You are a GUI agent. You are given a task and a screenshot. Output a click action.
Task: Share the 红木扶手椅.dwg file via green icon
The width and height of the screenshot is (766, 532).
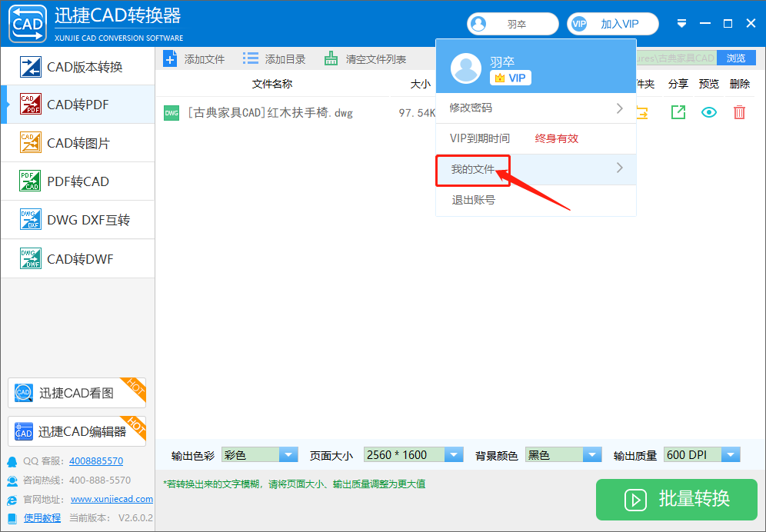[x=678, y=112]
